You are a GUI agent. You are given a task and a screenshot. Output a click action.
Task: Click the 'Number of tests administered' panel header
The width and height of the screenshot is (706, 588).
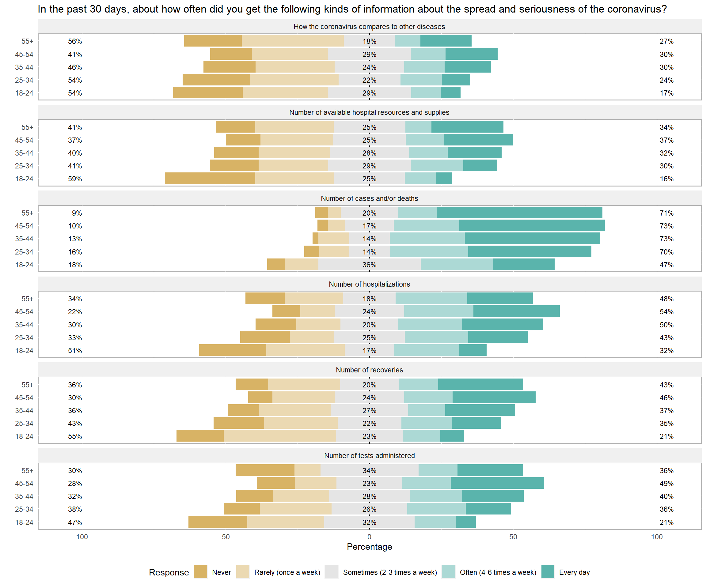point(369,456)
